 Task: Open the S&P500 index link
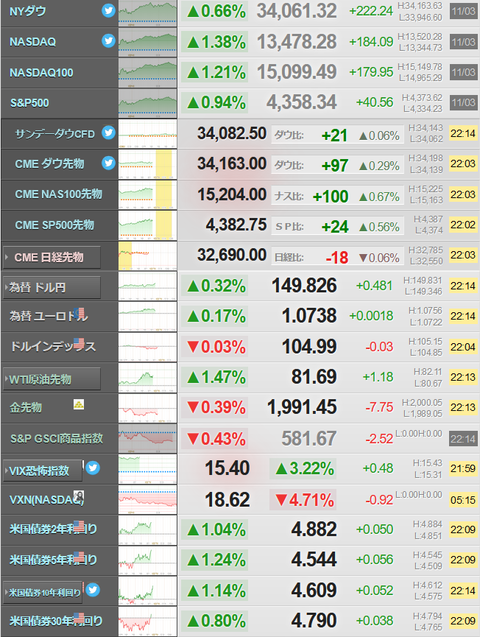tap(29, 103)
